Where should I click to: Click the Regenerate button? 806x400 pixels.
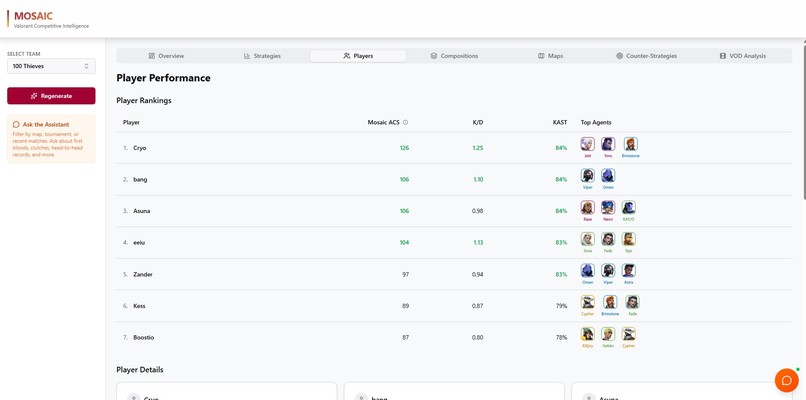[x=51, y=96]
